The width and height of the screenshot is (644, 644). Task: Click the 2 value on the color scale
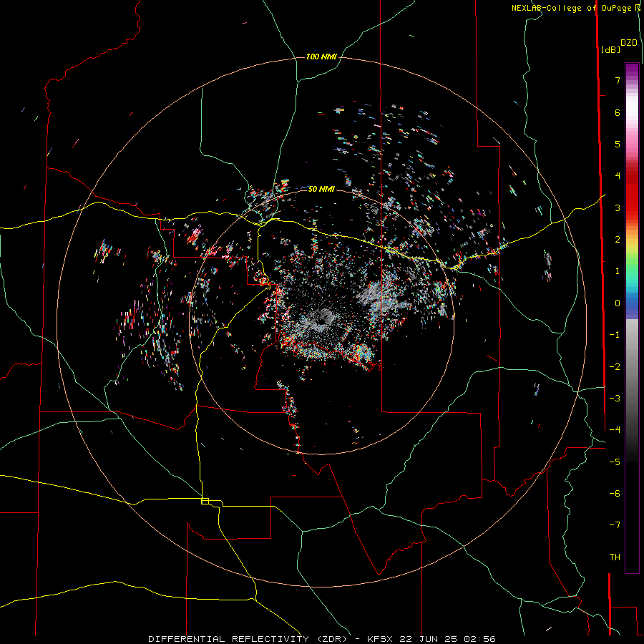(618, 240)
